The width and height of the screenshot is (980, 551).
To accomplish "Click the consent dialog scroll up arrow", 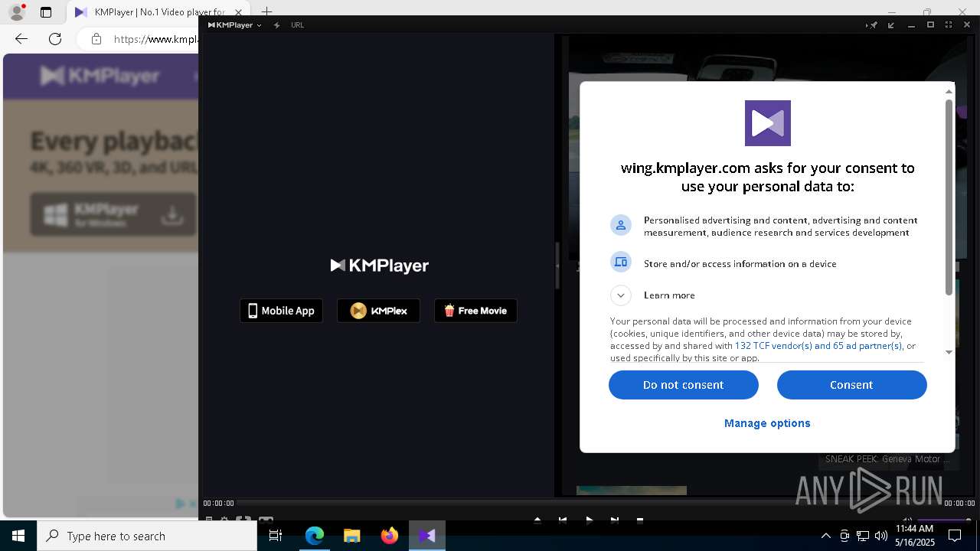I will [949, 91].
